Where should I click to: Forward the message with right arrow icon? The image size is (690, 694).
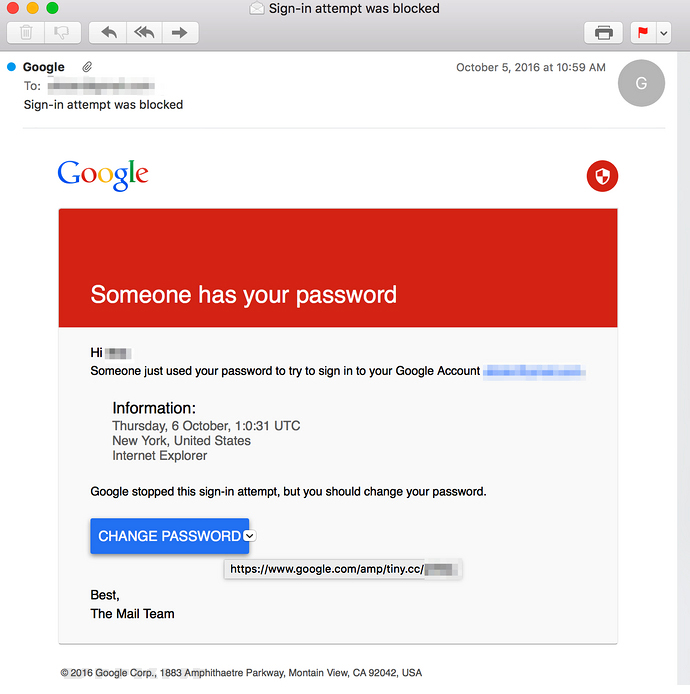pos(180,33)
